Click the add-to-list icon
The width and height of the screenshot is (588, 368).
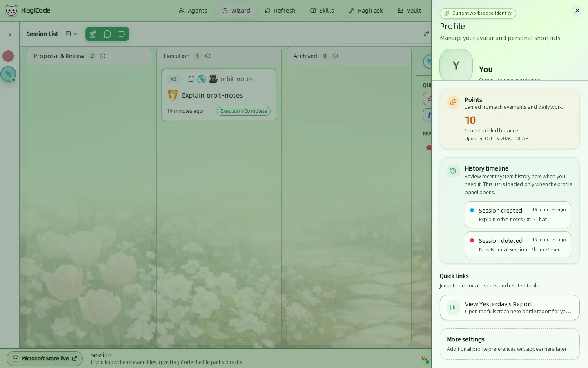(x=122, y=34)
